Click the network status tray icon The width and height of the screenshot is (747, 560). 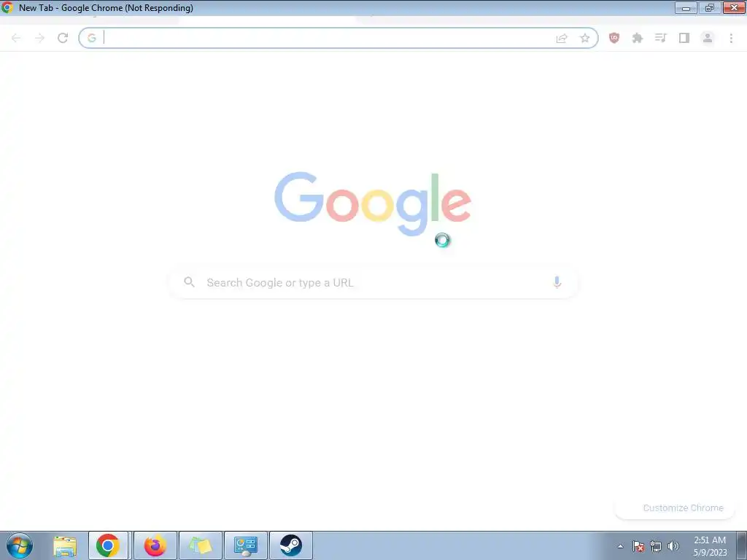[x=656, y=546]
